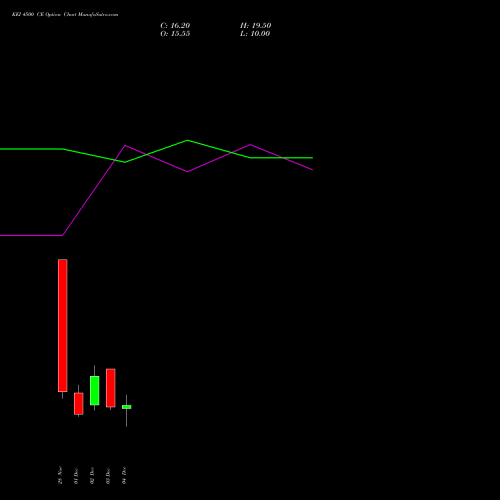Select the 02 Dec date axis label
Viewport: 500px width, 500px height.
coord(92,476)
